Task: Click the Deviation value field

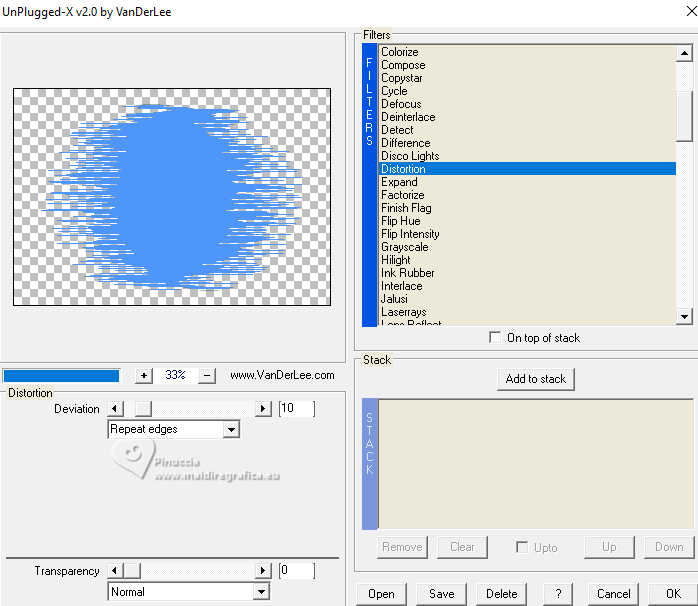Action: (x=297, y=408)
